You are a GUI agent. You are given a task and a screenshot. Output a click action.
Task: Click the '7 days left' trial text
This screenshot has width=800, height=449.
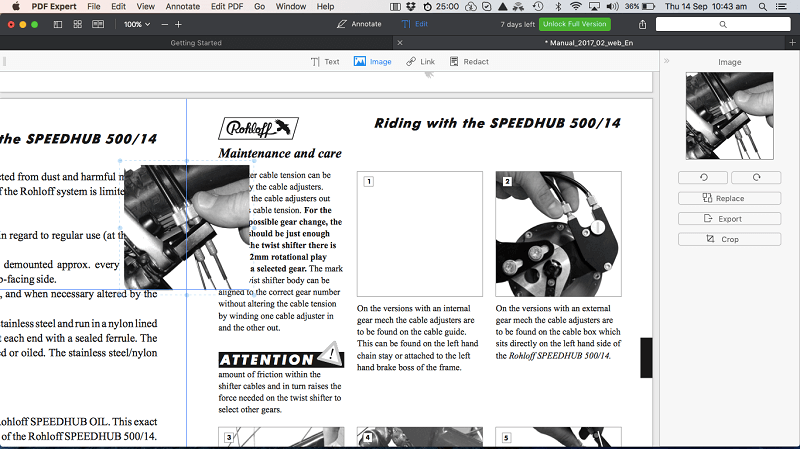517,24
